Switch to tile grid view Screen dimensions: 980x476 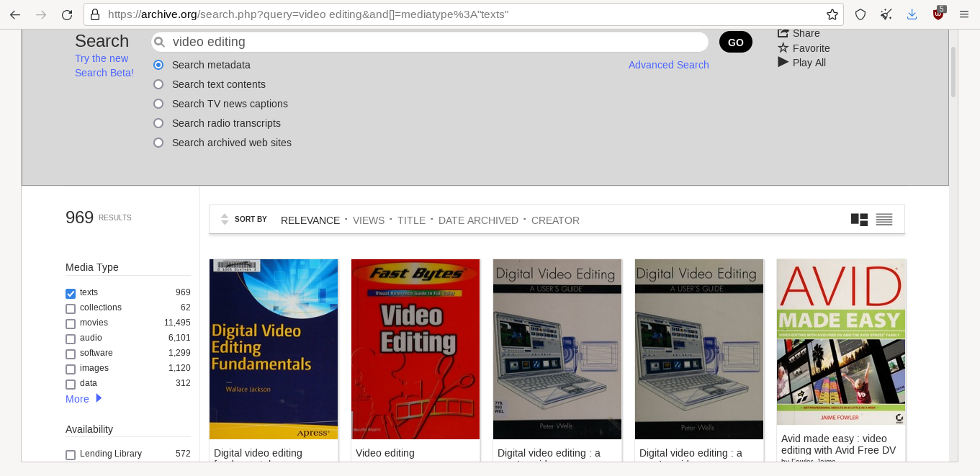pos(859,220)
